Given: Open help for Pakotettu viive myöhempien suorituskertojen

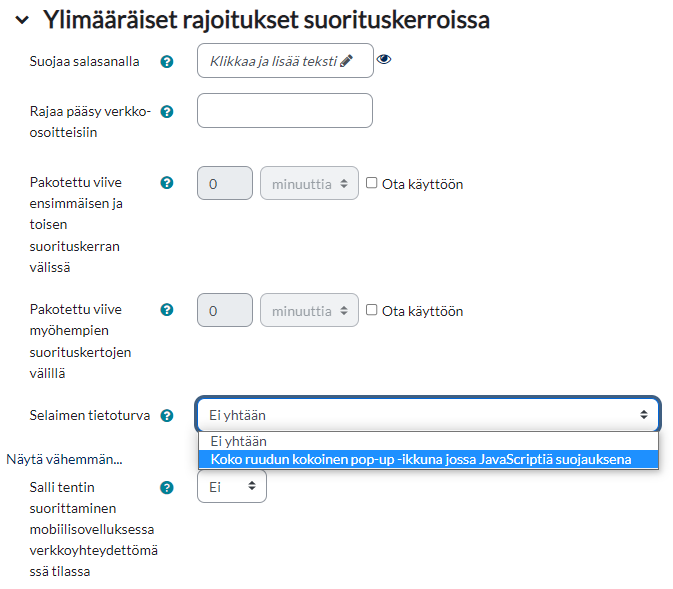Looking at the screenshot, I should pyautogui.click(x=167, y=310).
